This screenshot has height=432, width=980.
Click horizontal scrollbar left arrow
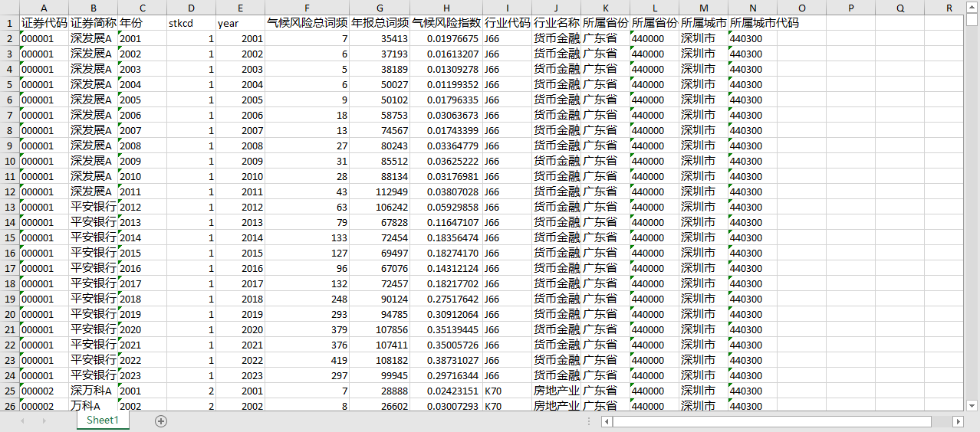[x=607, y=421]
